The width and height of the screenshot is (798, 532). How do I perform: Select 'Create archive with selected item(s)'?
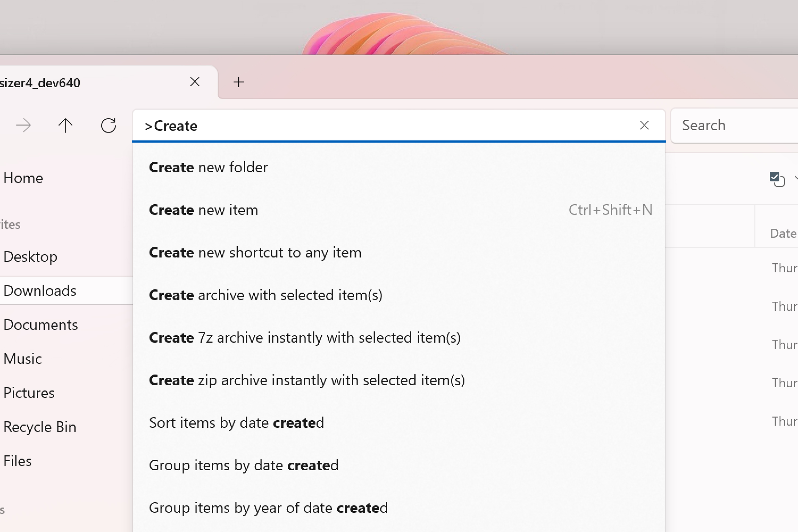pos(265,294)
